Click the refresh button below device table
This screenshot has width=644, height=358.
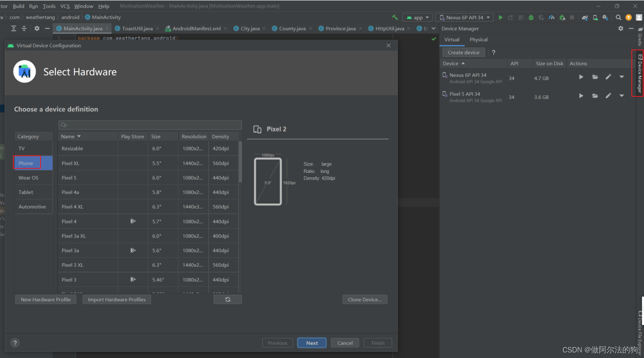[x=227, y=299]
